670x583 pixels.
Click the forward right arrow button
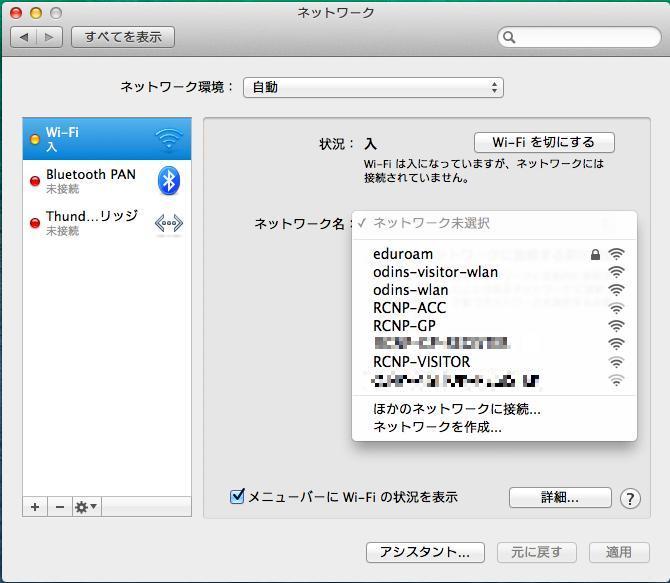(x=49, y=37)
